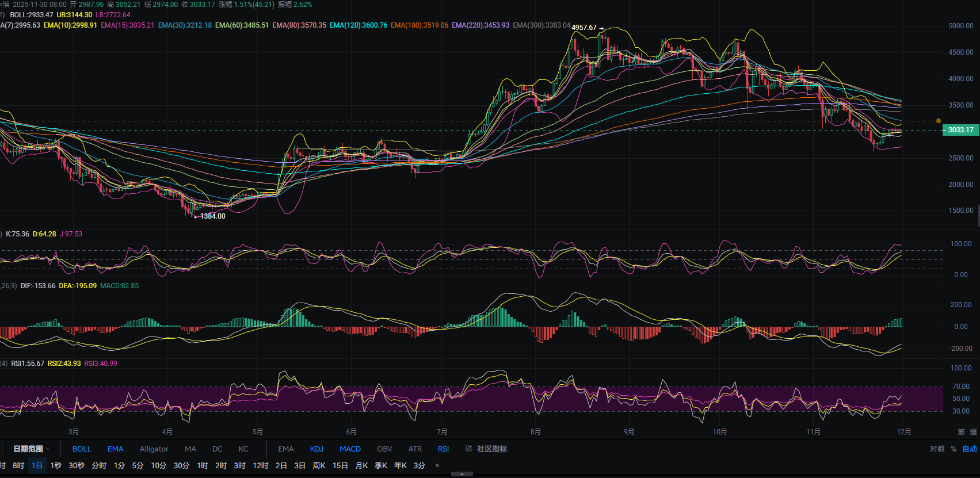Expand the bottom panel using the up arrow handle
Screen dimensions: 980x478
(x=462, y=475)
